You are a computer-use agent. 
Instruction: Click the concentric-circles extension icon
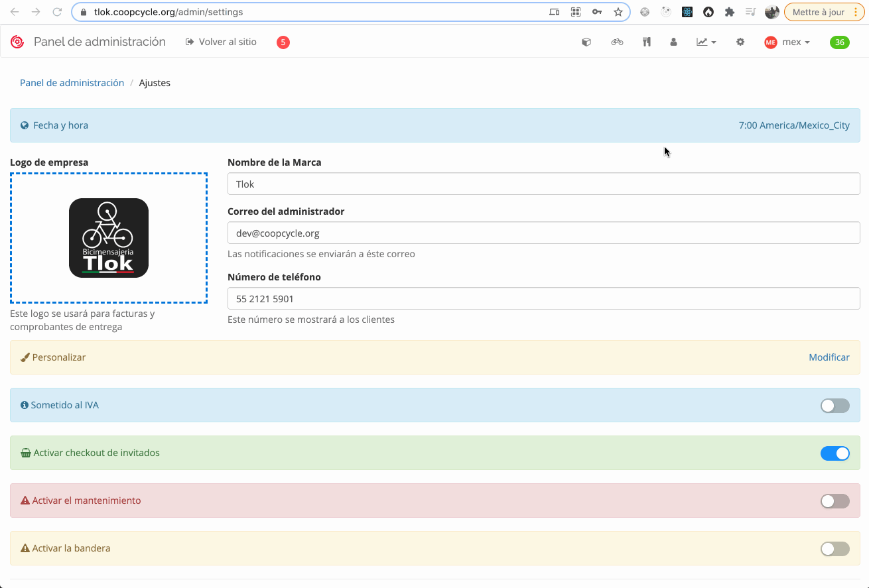pyautogui.click(x=666, y=12)
